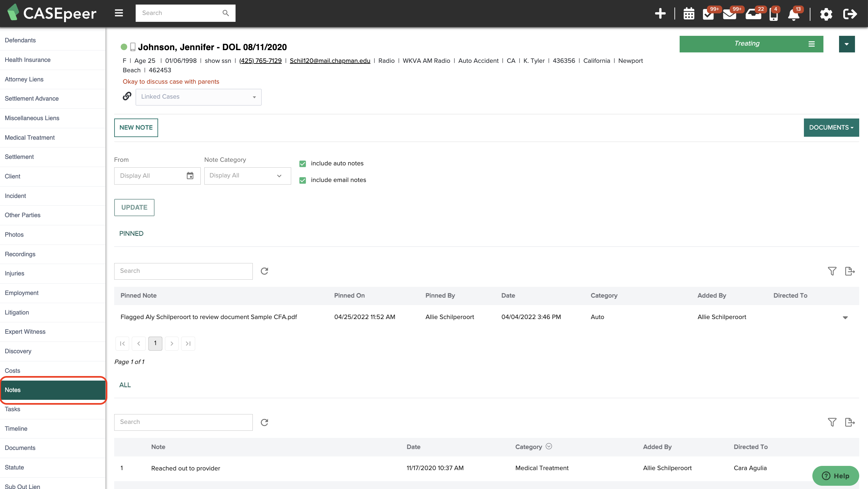
Task: Go to last page of pinned notes
Action: click(x=188, y=344)
